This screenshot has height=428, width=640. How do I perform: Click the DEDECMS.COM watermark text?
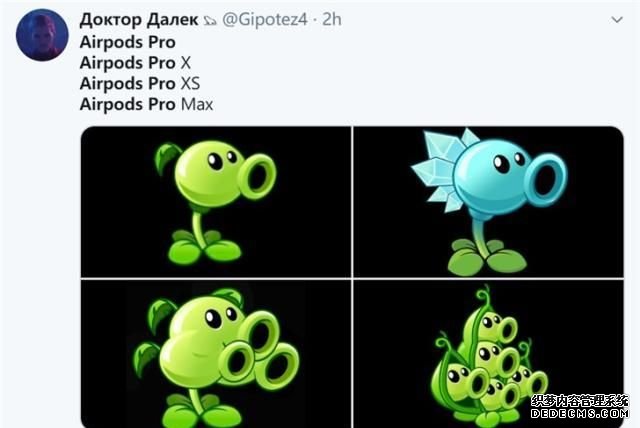pyautogui.click(x=580, y=413)
